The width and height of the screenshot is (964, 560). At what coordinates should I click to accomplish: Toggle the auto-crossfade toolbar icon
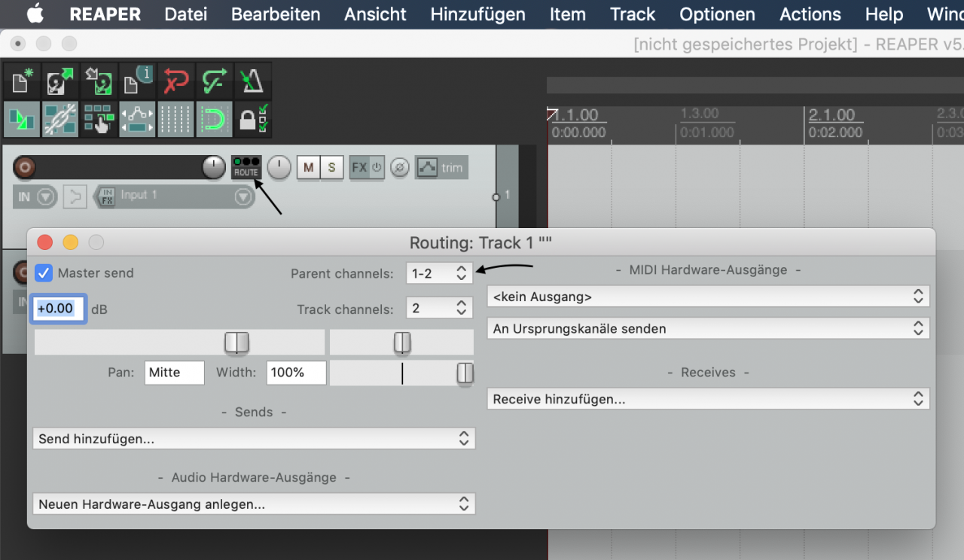pos(21,120)
